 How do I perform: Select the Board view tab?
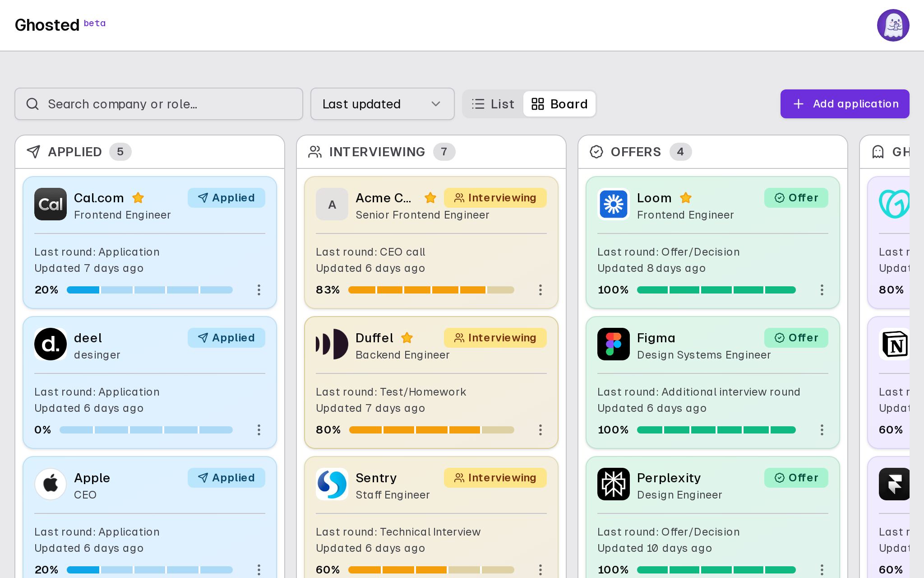click(x=559, y=104)
